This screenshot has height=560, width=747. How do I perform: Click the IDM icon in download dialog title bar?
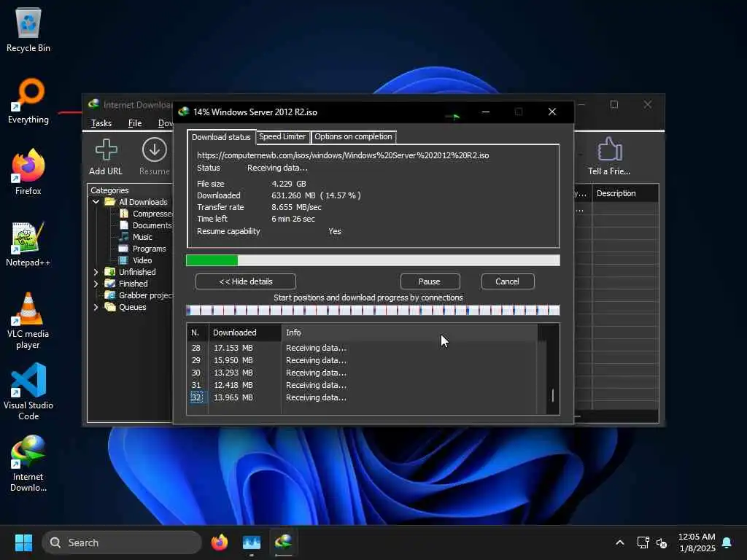point(183,112)
